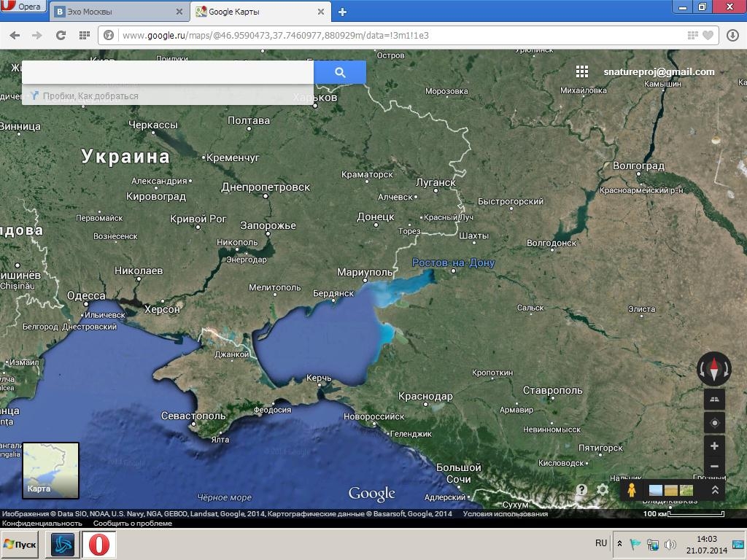Reload the page in Opera
Viewport: 747px width, 560px height.
coord(61,35)
